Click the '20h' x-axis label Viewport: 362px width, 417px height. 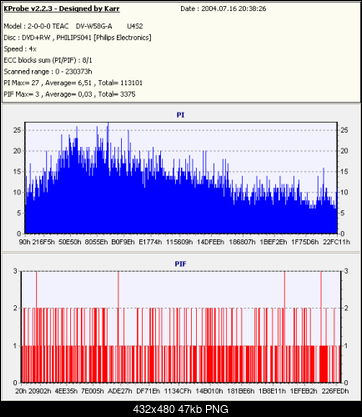pyautogui.click(x=21, y=391)
